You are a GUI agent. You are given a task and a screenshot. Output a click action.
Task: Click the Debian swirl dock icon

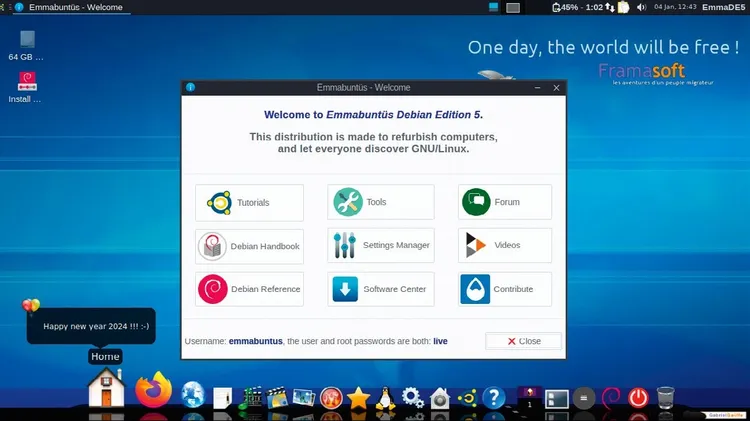tap(610, 398)
